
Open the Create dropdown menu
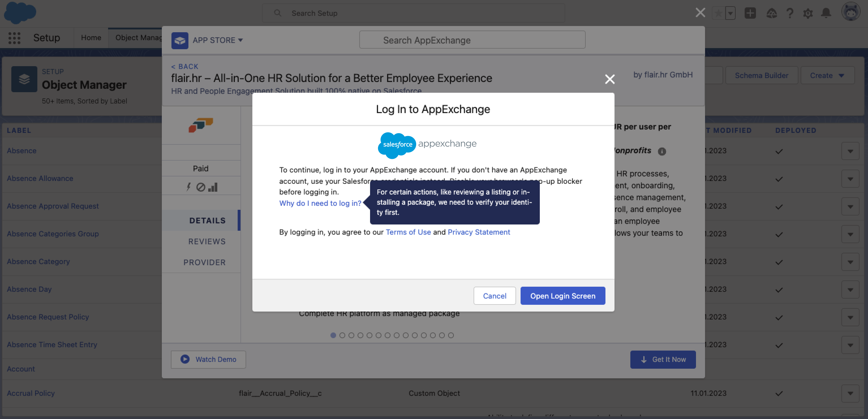tap(827, 75)
